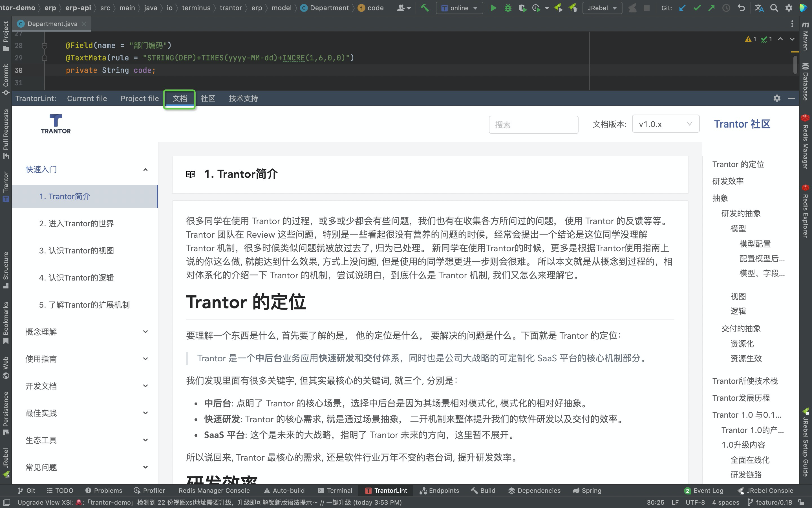
Task: Click the documentation search field
Action: pyautogui.click(x=533, y=125)
